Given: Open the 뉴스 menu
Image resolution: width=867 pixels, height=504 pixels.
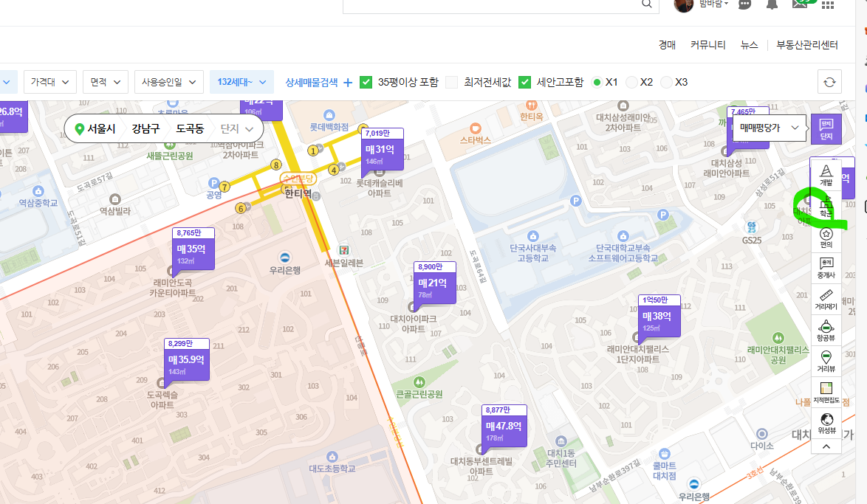Looking at the screenshot, I should (x=750, y=45).
